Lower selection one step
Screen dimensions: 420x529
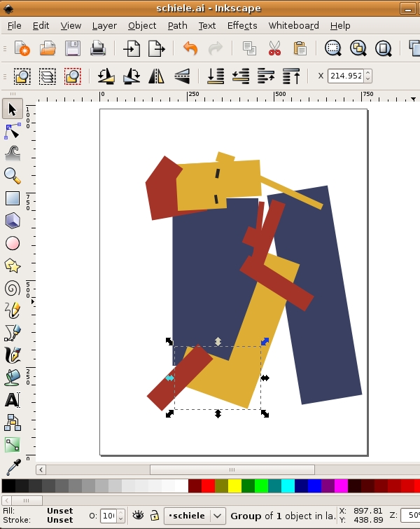tap(241, 76)
